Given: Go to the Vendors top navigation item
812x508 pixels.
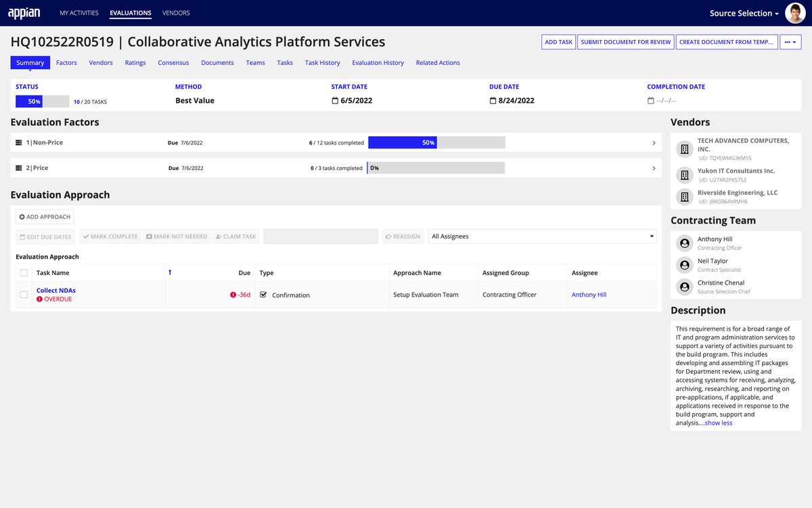Looking at the screenshot, I should [x=176, y=13].
